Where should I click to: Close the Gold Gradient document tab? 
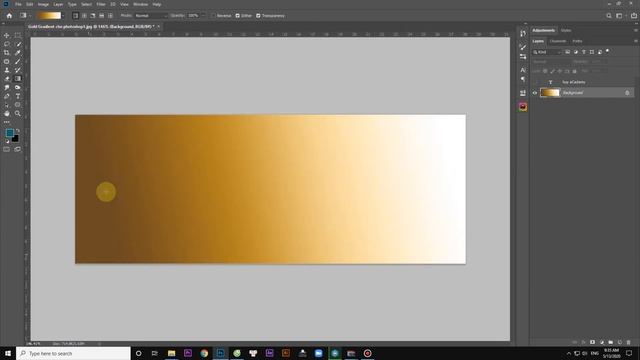click(x=159, y=27)
